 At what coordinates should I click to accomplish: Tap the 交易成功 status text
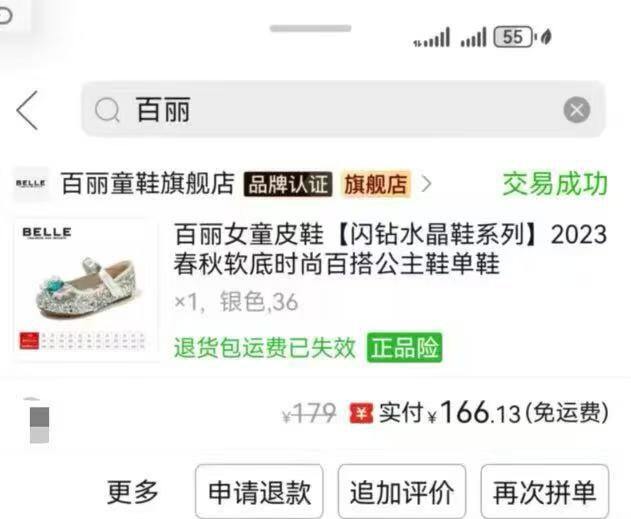click(555, 184)
